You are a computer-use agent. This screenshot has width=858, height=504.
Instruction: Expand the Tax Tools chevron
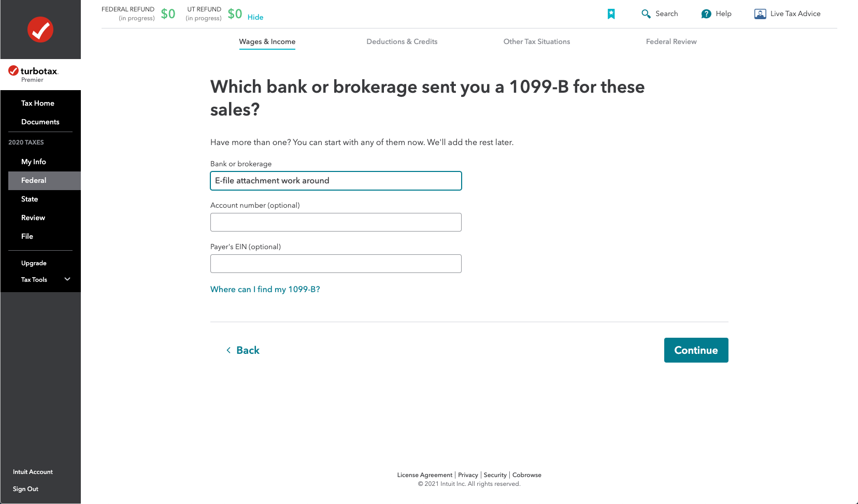pos(67,279)
